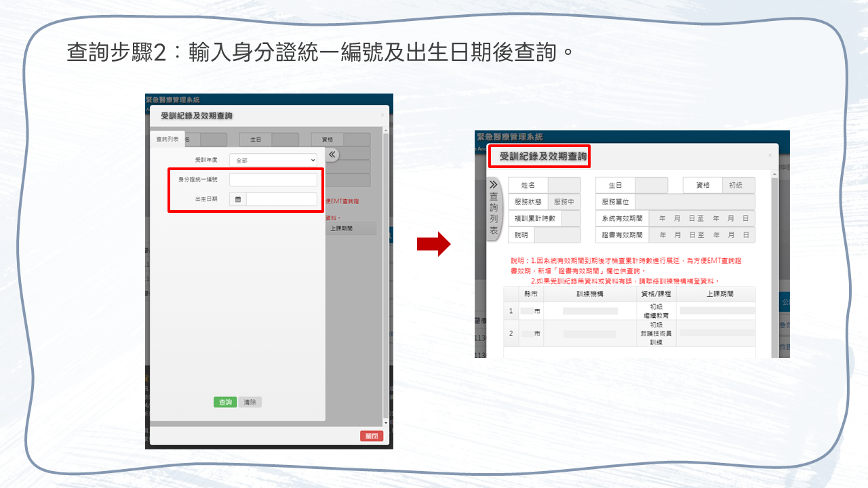868x488 pixels.
Task: Click the 訓練機構 column header
Action: (x=590, y=294)
